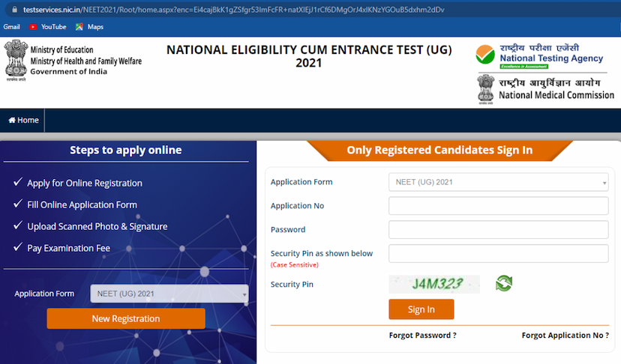Click 'Only Registered Candidates Sign In' banner
This screenshot has width=621, height=364.
(439, 151)
